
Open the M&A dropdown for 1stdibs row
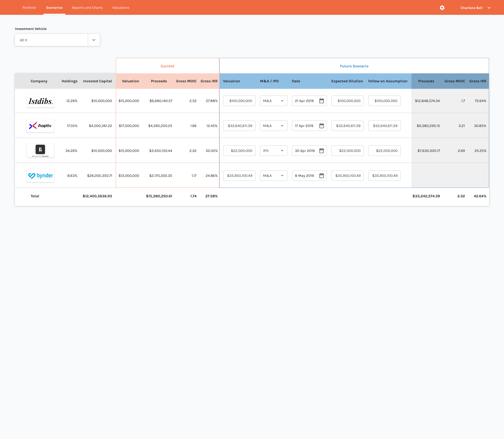coord(273,101)
